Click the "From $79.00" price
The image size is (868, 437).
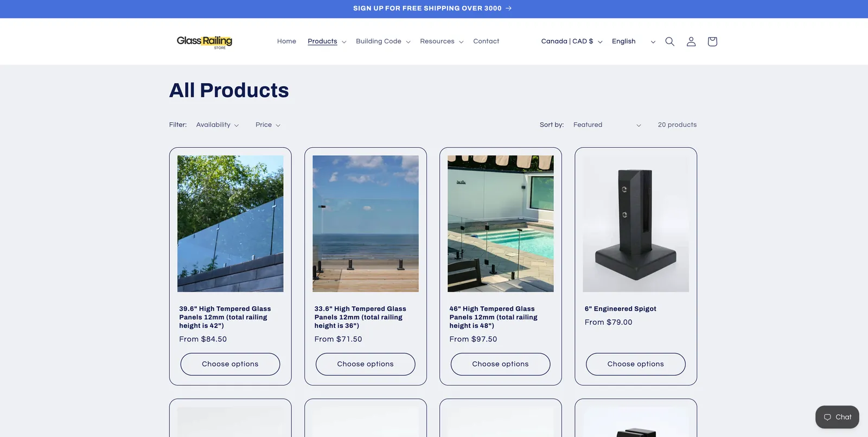608,322
